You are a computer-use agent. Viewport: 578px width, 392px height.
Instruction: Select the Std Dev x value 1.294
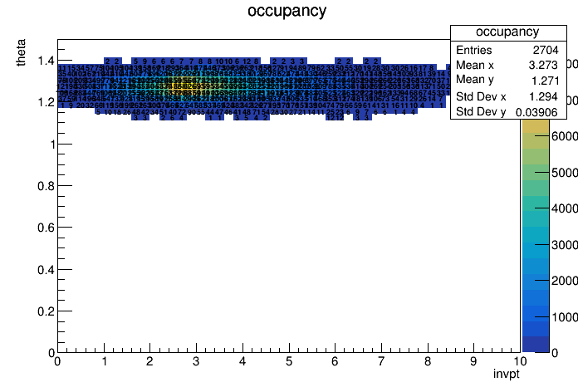click(543, 96)
